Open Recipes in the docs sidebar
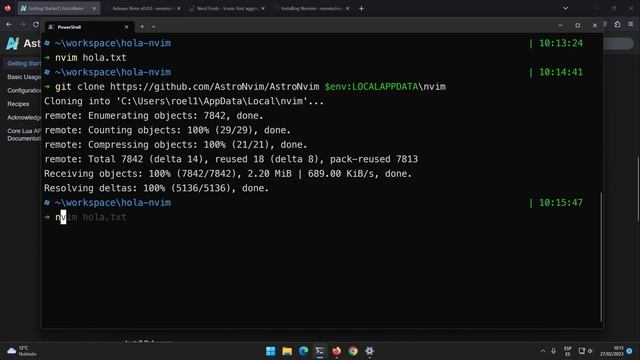Image resolution: width=640 pixels, height=360 pixels. click(18, 104)
